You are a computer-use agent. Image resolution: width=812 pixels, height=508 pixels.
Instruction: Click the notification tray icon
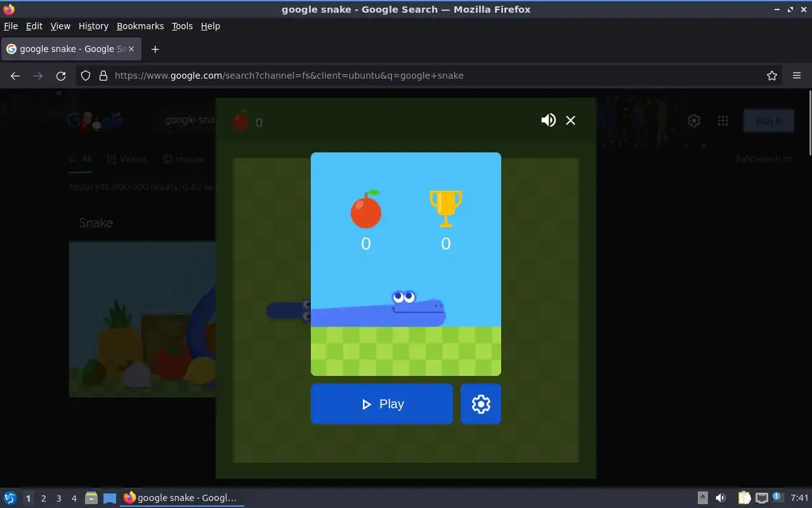pos(778,497)
